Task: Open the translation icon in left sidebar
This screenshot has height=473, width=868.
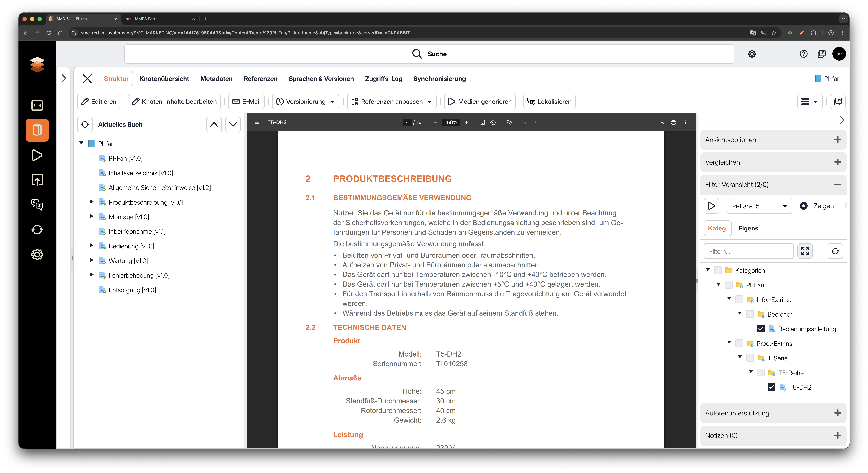Action: [37, 205]
